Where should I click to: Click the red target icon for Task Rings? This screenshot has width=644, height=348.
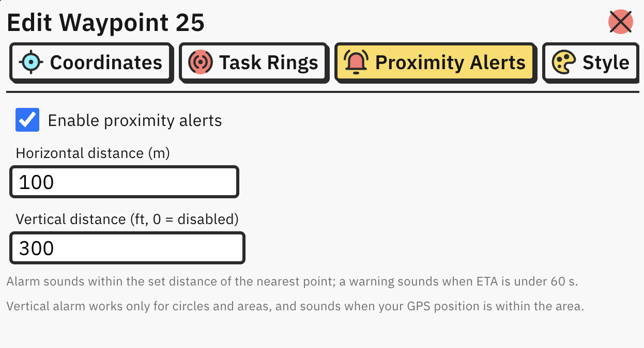pos(201,62)
